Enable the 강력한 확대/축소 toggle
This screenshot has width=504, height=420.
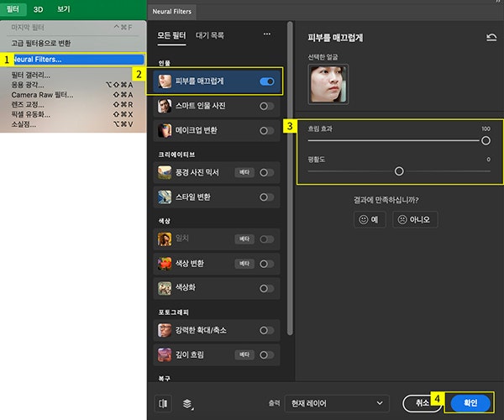[x=267, y=330]
